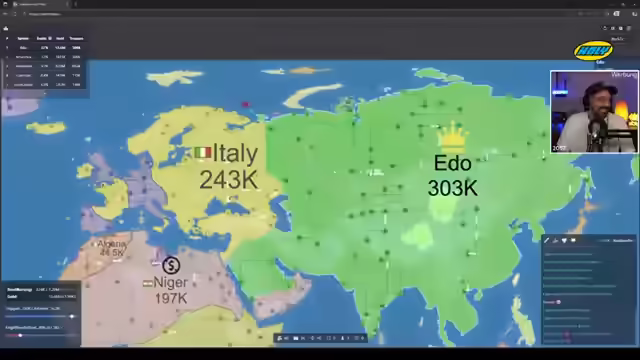Sort leaderboard by the Gold column header

60,38
